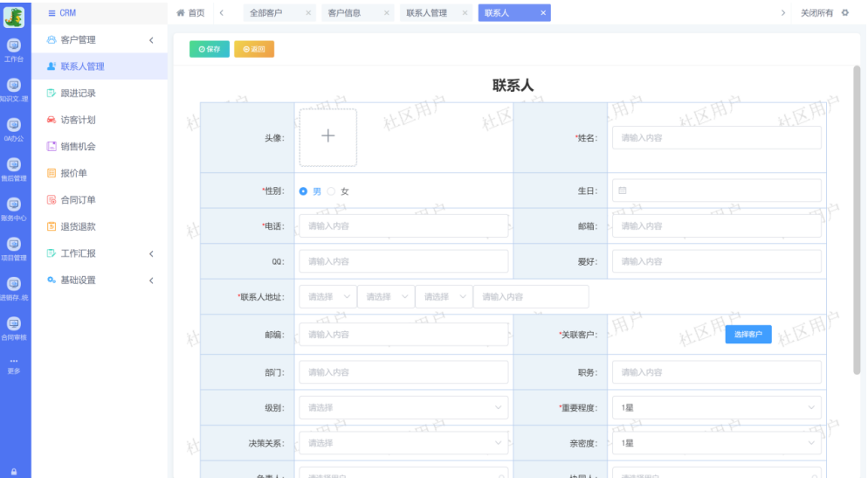Click the 合同审核 sidebar icon
Viewport: 868px width, 478px height.
(14, 328)
